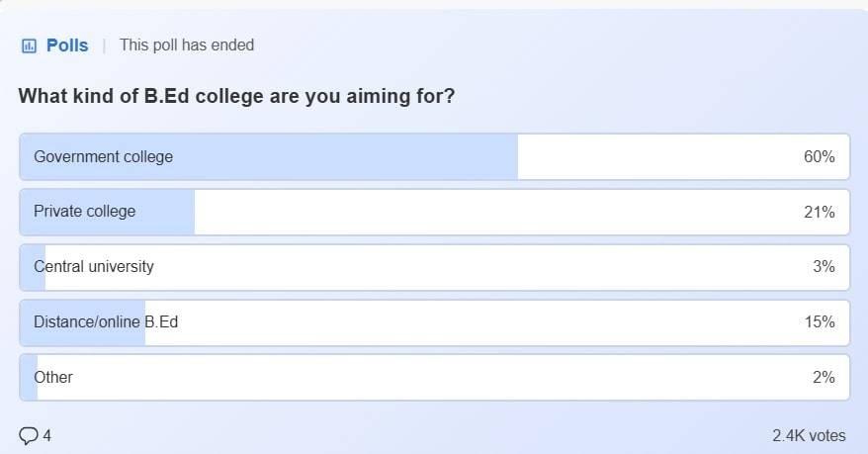View the 2.4K votes total
Viewport: 868px width, 454px height.
[x=809, y=435]
